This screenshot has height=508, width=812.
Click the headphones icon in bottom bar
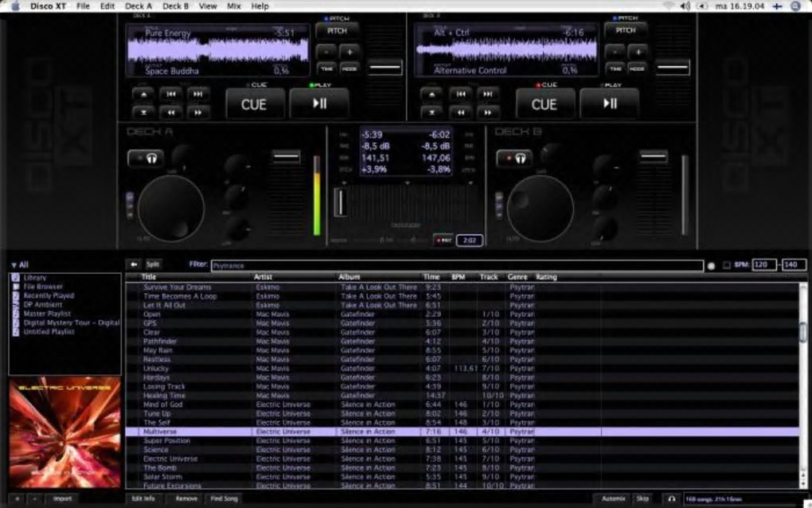click(x=671, y=498)
